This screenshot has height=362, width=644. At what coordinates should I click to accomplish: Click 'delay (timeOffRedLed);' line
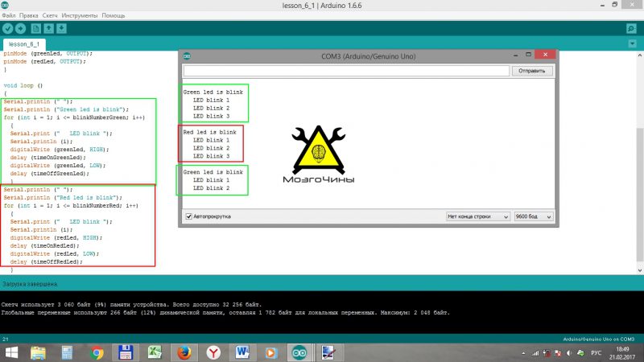[46, 262]
